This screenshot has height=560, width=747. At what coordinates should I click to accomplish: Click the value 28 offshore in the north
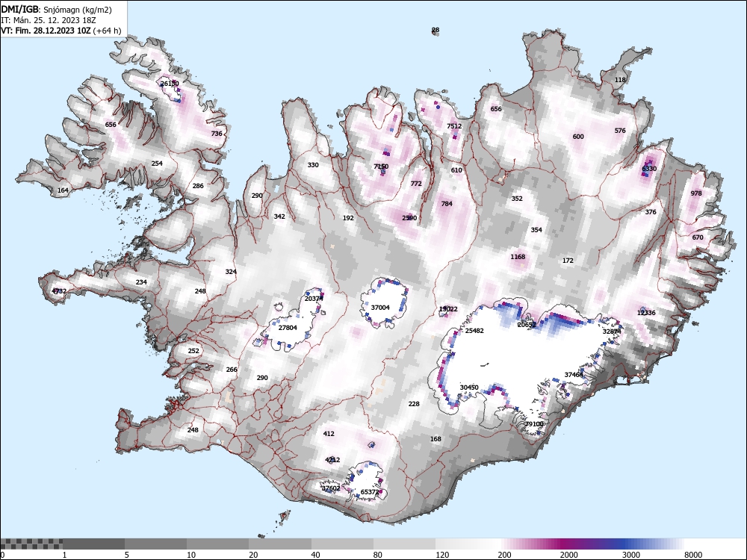(436, 30)
